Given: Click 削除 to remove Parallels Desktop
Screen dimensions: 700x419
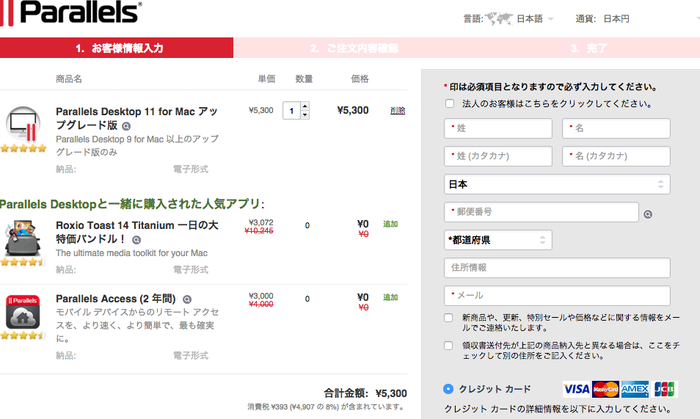Looking at the screenshot, I should 397,111.
